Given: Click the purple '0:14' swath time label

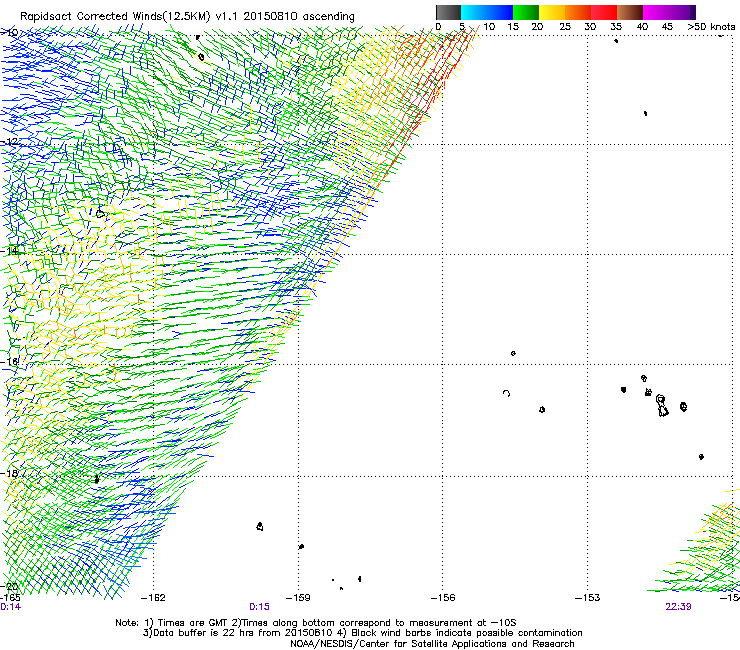Looking at the screenshot, I should click(x=10, y=607).
